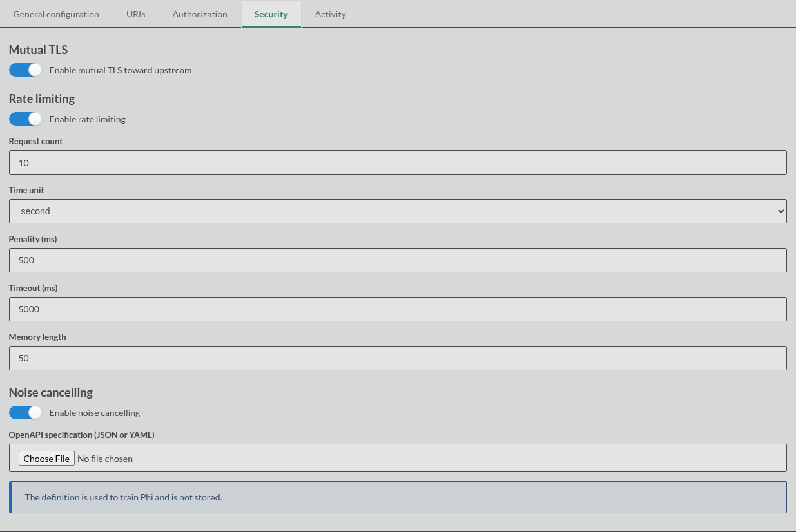This screenshot has height=532, width=796.
Task: Click the Mutual TLS heading
Action: tap(38, 50)
